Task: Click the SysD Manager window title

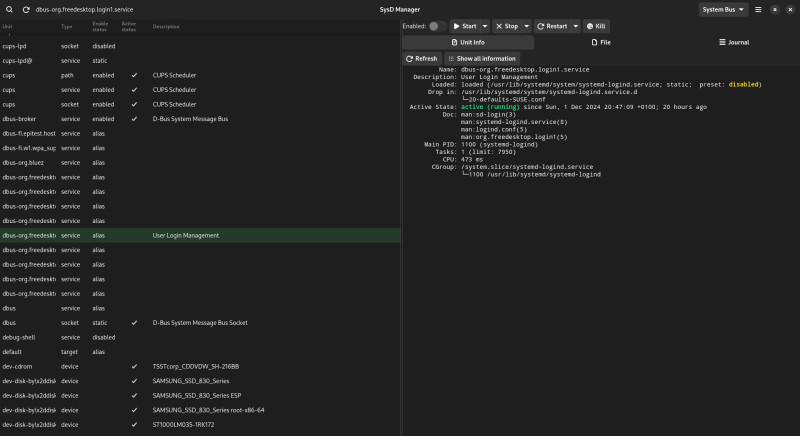Action: point(399,9)
